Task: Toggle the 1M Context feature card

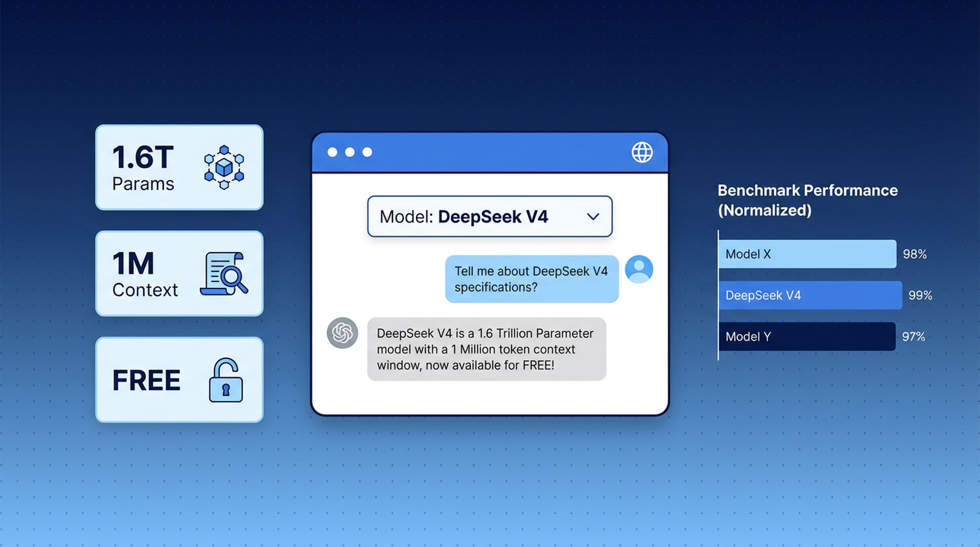Action: pos(179,273)
